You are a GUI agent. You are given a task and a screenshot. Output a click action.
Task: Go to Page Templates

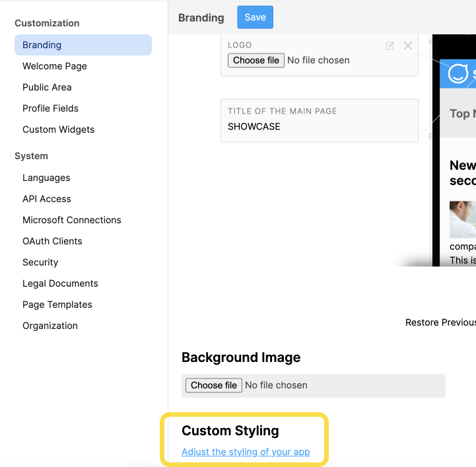(x=57, y=305)
